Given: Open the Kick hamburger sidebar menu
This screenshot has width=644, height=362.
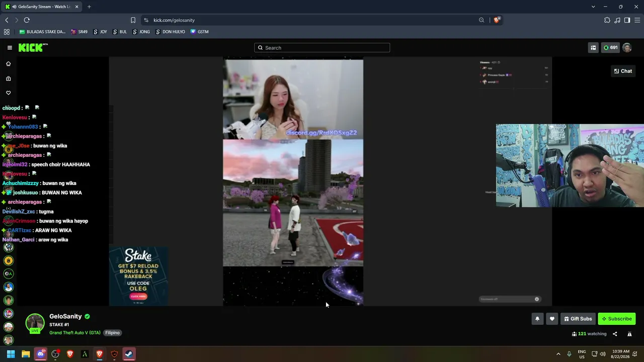Looking at the screenshot, I should tap(10, 48).
